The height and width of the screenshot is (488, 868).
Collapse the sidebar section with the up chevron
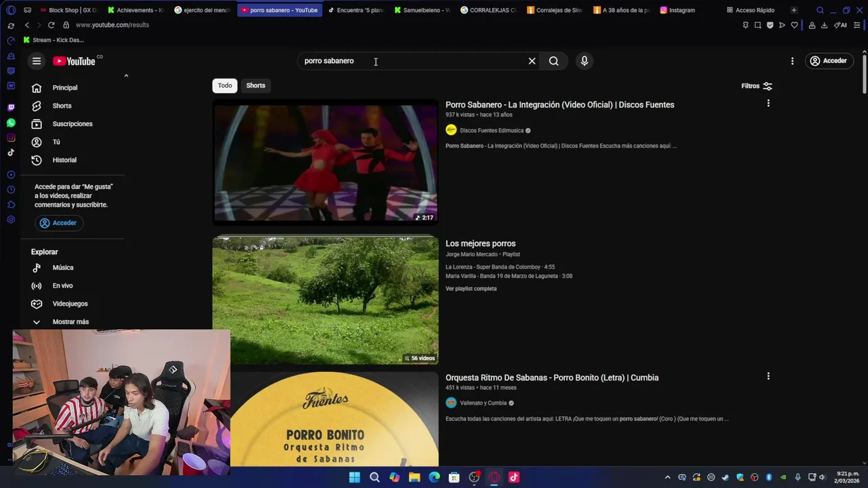pyautogui.click(x=126, y=76)
